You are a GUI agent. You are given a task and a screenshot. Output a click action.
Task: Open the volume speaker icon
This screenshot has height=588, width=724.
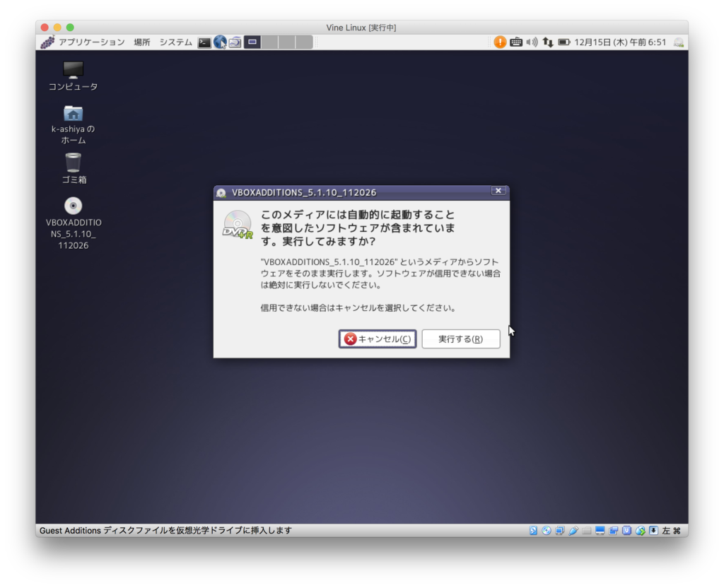(532, 42)
